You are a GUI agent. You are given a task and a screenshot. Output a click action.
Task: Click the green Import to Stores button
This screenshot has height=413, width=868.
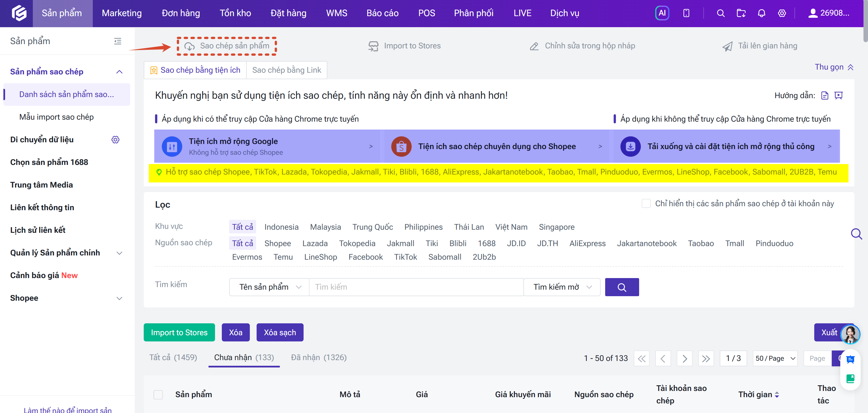coord(179,332)
